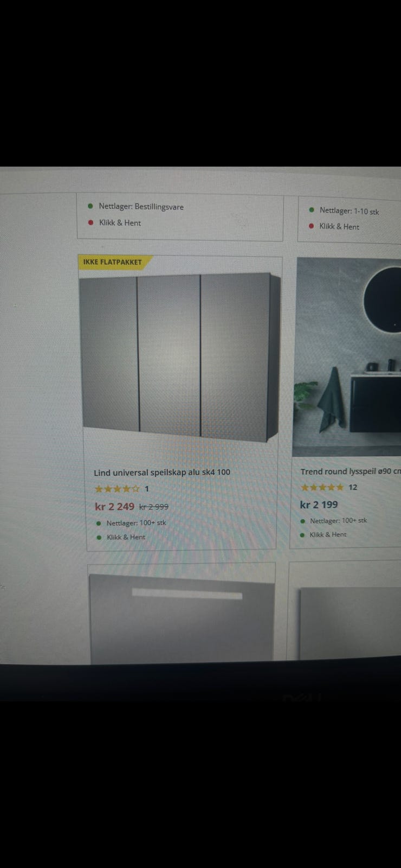Click the crossed-out price kr 2 999
This screenshot has height=868, width=401.
(154, 507)
